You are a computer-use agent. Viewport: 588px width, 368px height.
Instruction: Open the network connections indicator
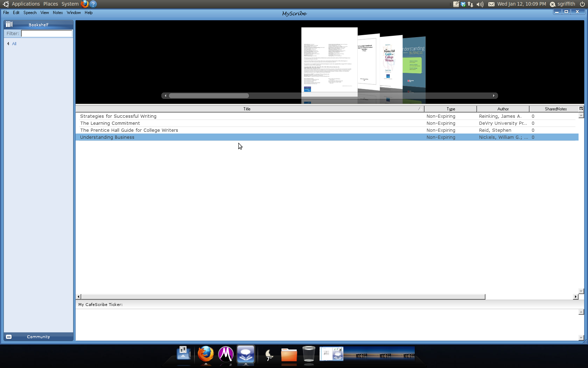(x=470, y=4)
